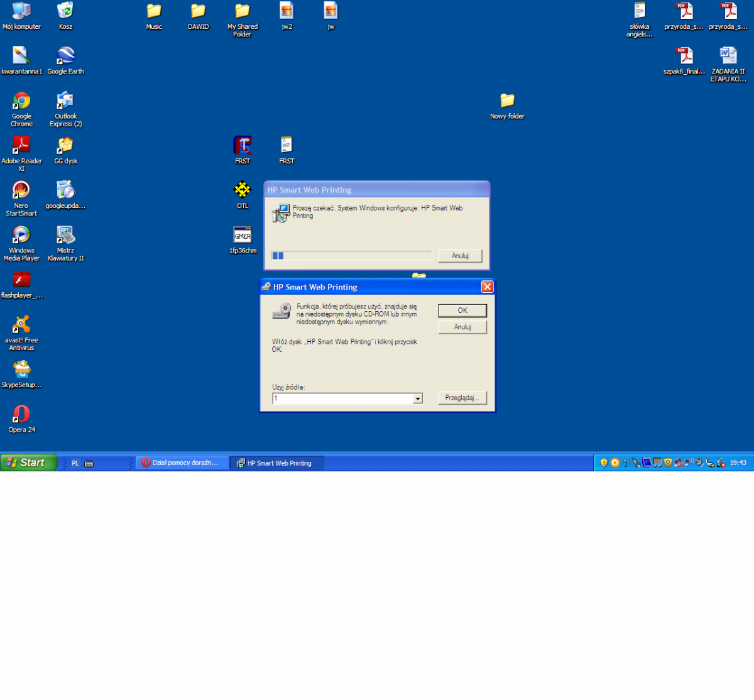
Task: Launch the Mistrz Klawiatury II shortcut
Action: [65, 243]
